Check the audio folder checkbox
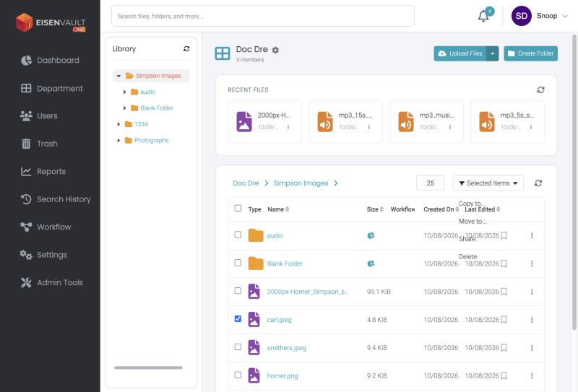Image resolution: width=578 pixels, height=392 pixels. click(x=238, y=235)
